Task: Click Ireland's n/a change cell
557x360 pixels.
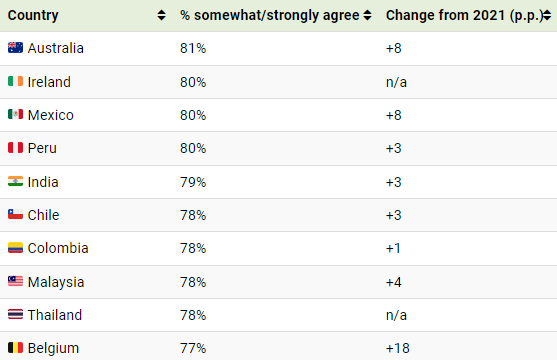Action: pos(396,82)
